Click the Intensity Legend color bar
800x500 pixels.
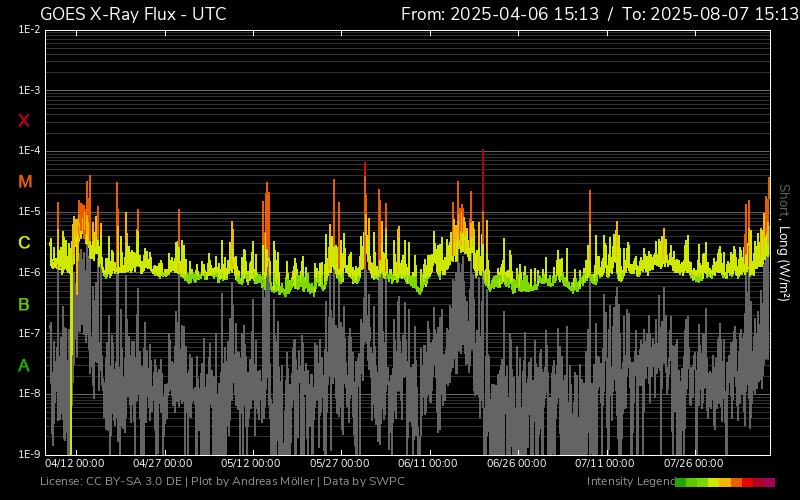725,482
